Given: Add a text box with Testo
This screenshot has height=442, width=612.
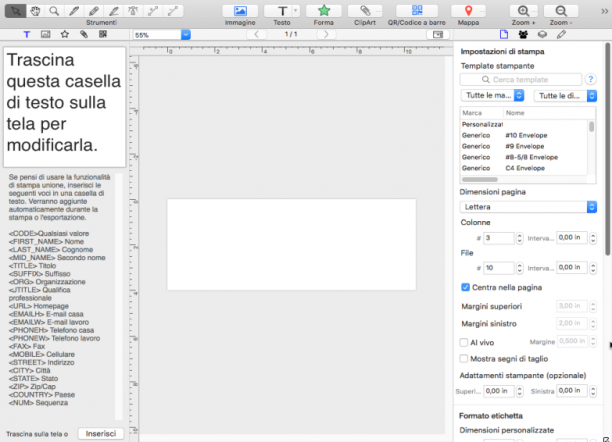Looking at the screenshot, I should [x=282, y=11].
